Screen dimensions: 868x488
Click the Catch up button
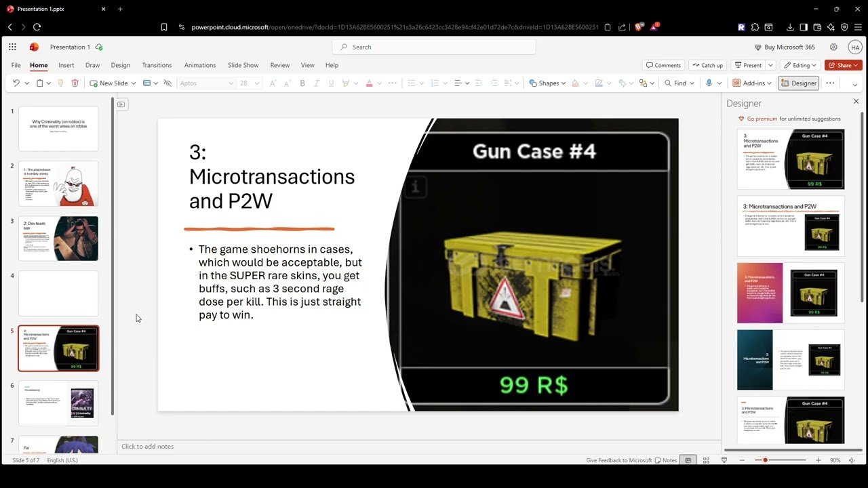point(707,65)
